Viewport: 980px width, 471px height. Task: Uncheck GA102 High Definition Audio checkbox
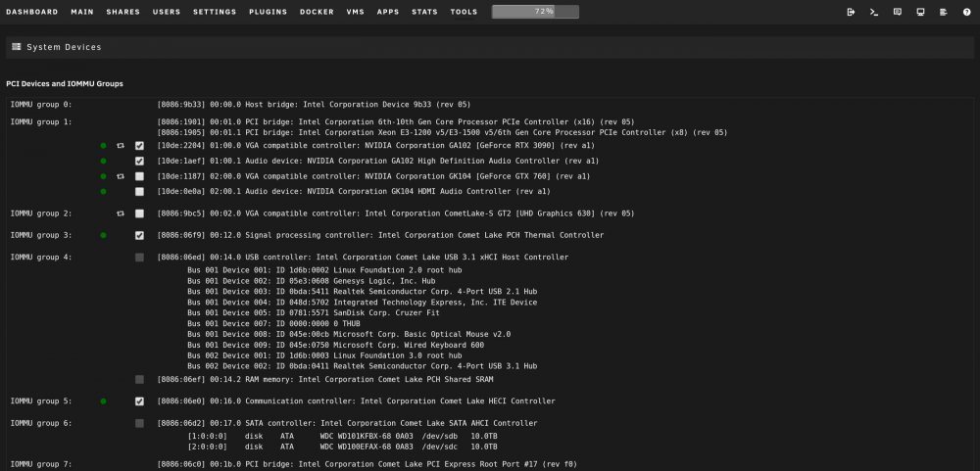point(139,162)
